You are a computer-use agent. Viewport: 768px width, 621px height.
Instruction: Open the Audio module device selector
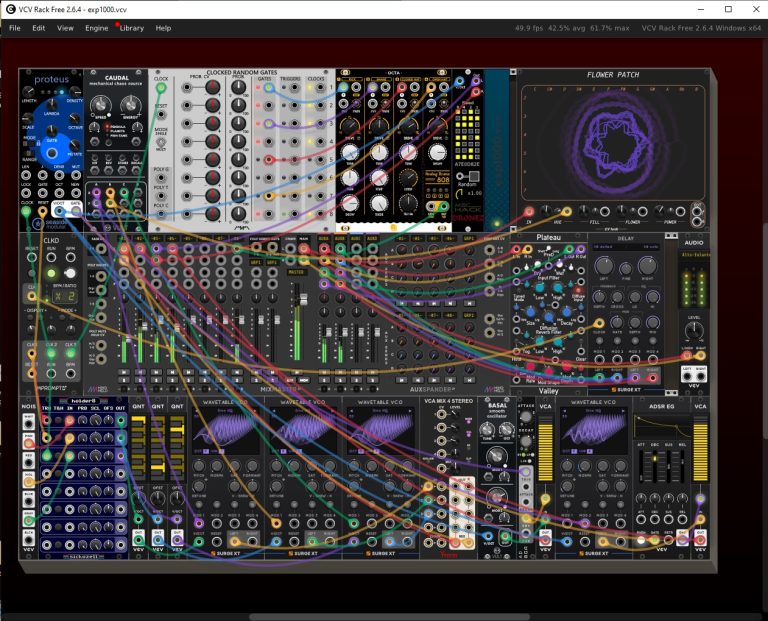click(x=695, y=255)
